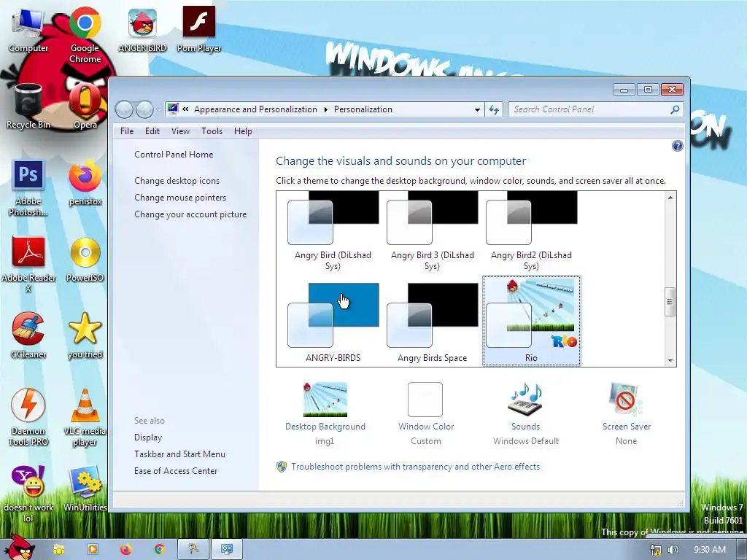
Task: Open Taskbar and Start Menu link
Action: [179, 454]
